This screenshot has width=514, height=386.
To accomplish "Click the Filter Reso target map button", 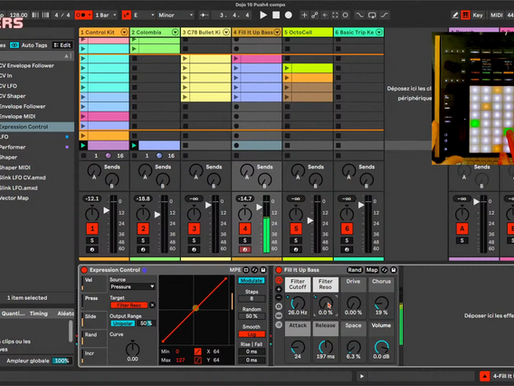I will (129, 305).
